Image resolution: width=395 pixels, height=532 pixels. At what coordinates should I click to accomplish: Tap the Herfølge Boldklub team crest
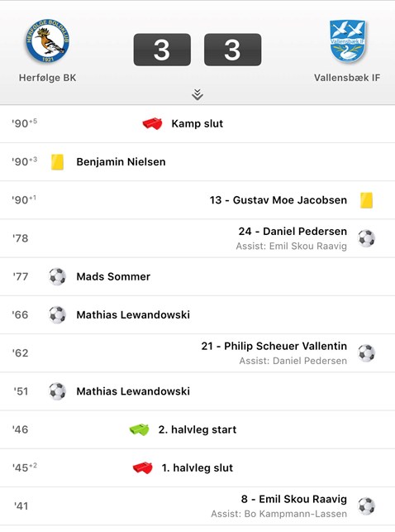[47, 41]
